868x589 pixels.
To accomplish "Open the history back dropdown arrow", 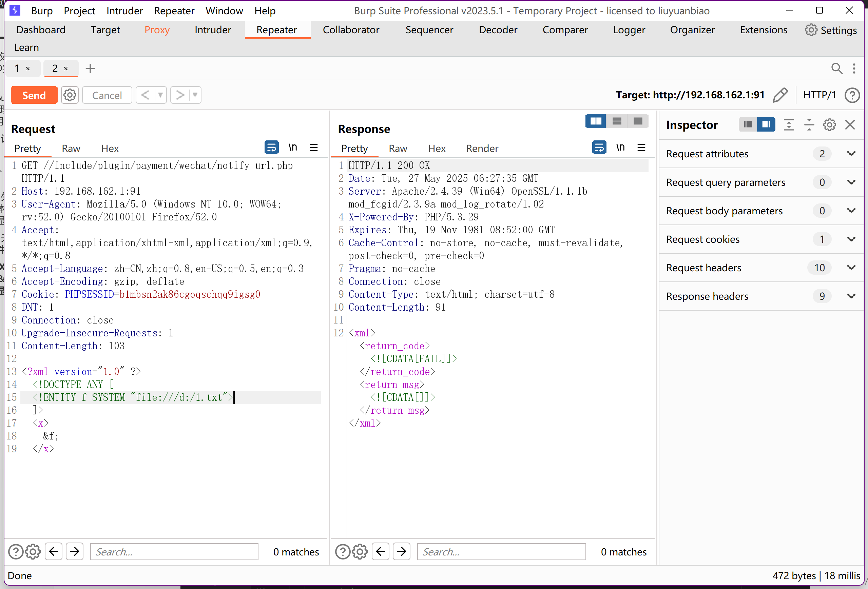I will [x=160, y=95].
